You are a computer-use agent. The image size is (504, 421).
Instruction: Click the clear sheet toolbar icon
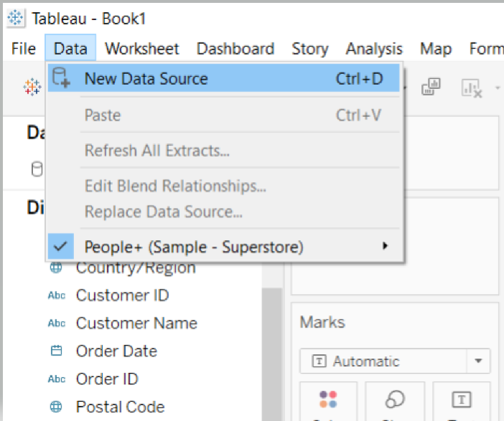(x=472, y=87)
